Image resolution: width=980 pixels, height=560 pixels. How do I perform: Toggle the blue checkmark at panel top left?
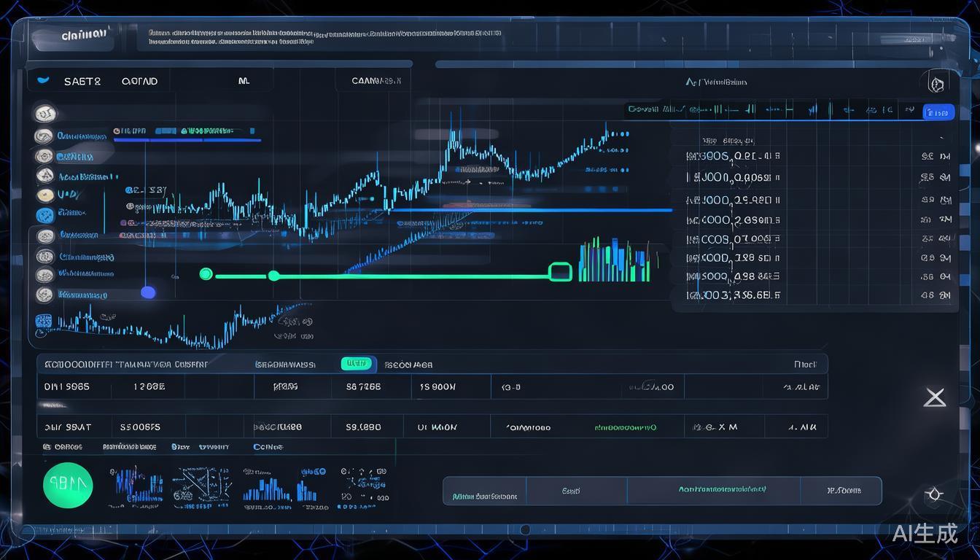coord(43,80)
